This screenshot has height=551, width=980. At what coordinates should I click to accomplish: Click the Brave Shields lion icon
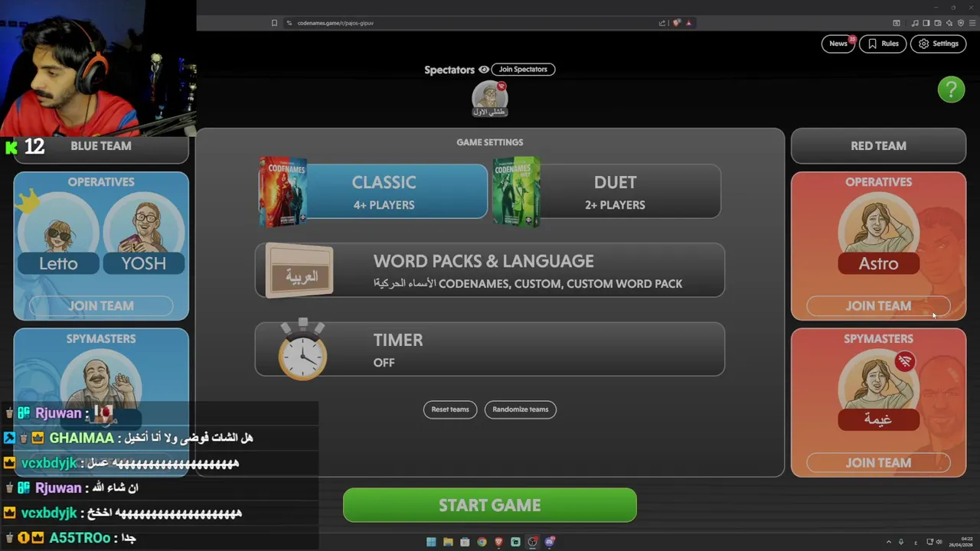676,23
